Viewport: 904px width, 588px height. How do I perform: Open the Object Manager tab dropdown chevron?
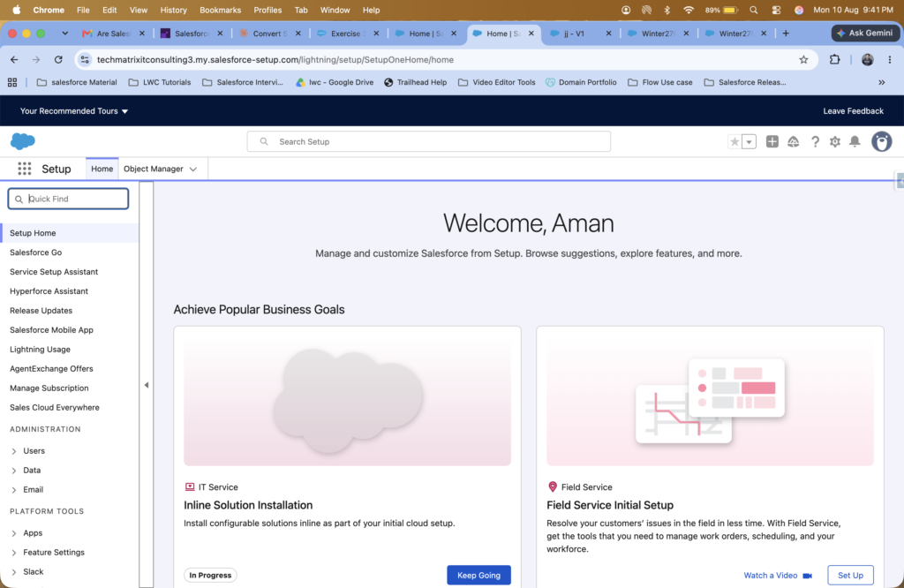(x=193, y=169)
